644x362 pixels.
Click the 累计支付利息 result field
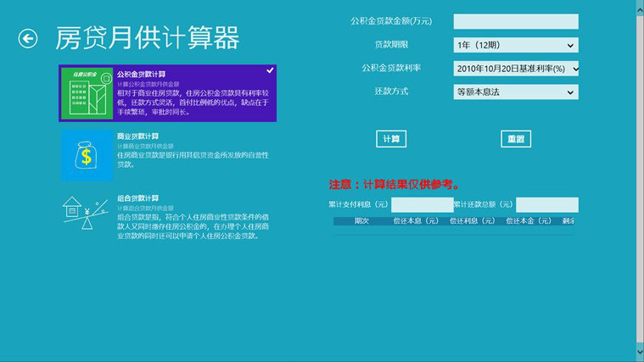coord(423,205)
